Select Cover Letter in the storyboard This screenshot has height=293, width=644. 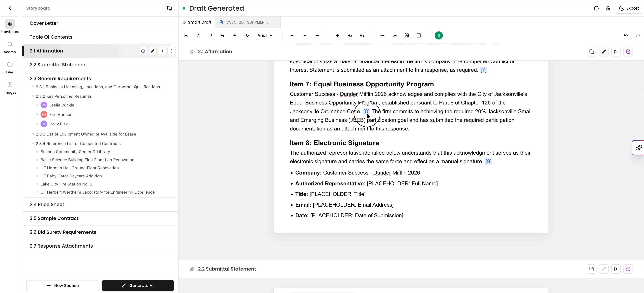[x=100, y=23]
